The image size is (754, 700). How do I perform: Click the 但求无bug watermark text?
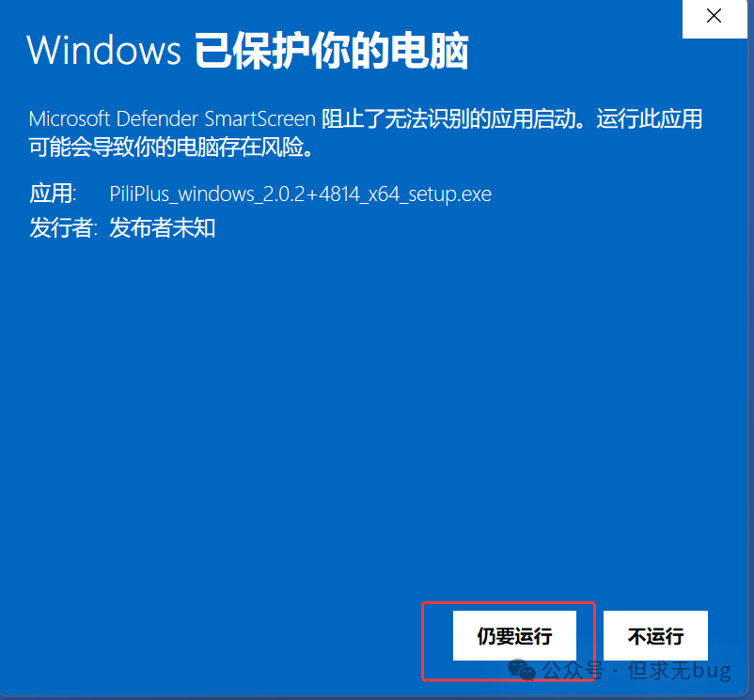[x=679, y=670]
